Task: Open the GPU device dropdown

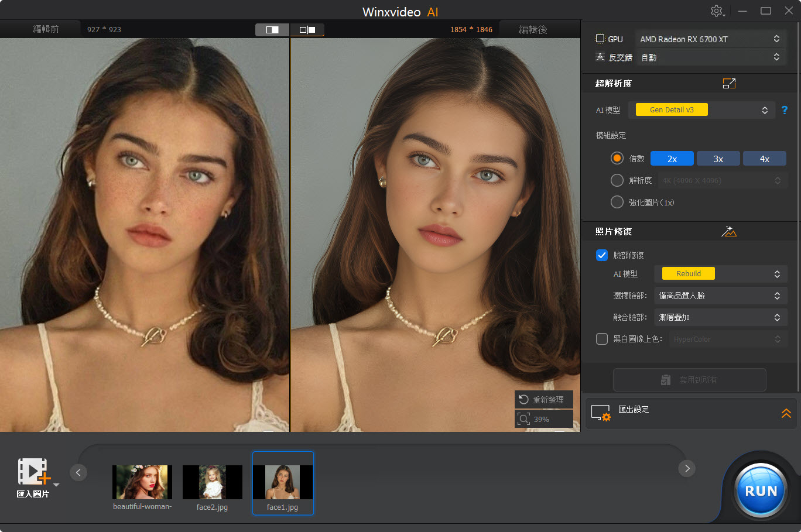Action: (x=710, y=39)
